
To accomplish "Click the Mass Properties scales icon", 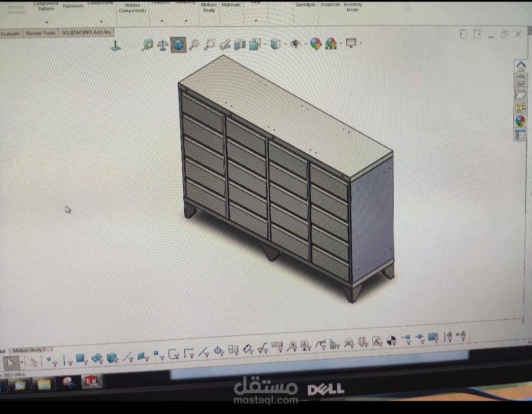I will 163,44.
